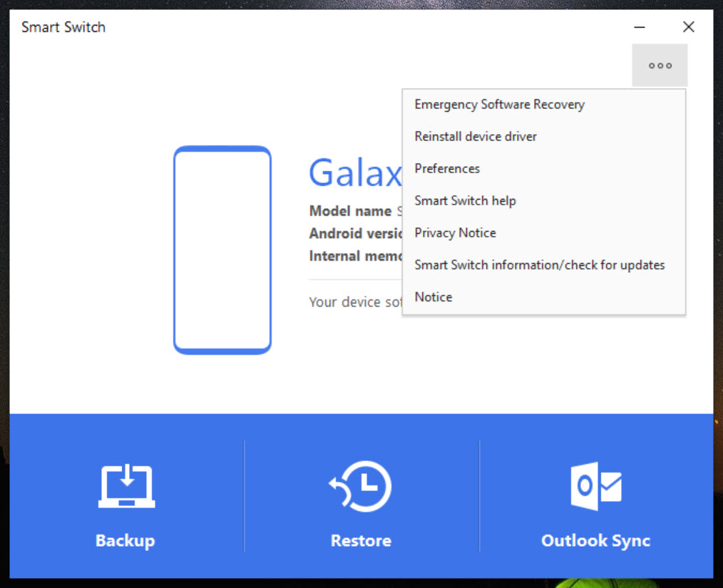Click the Backup label text
723x588 pixels.
[125, 541]
